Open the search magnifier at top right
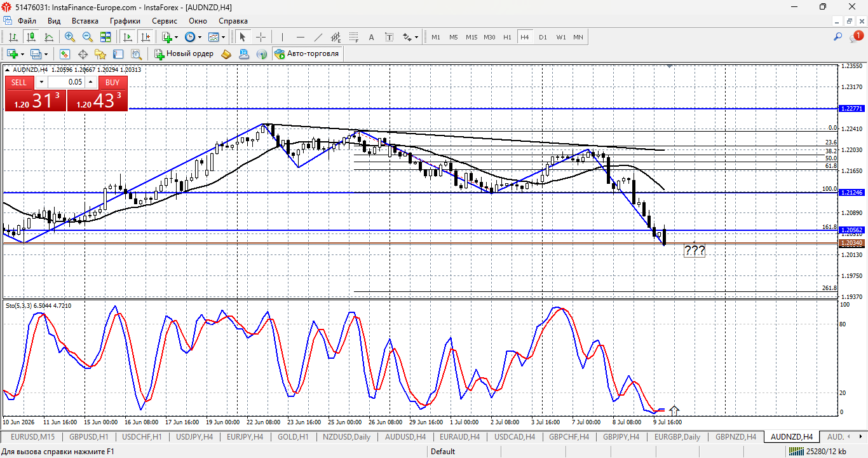 point(838,37)
